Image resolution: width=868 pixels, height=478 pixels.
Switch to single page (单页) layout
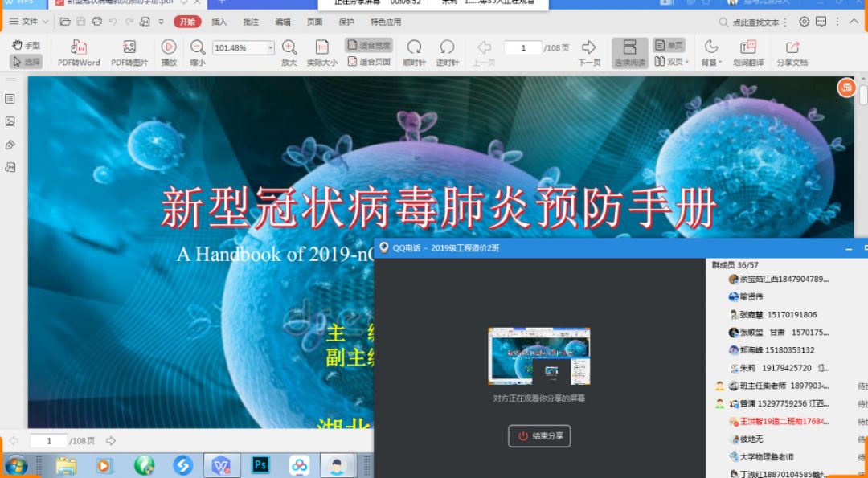[669, 45]
